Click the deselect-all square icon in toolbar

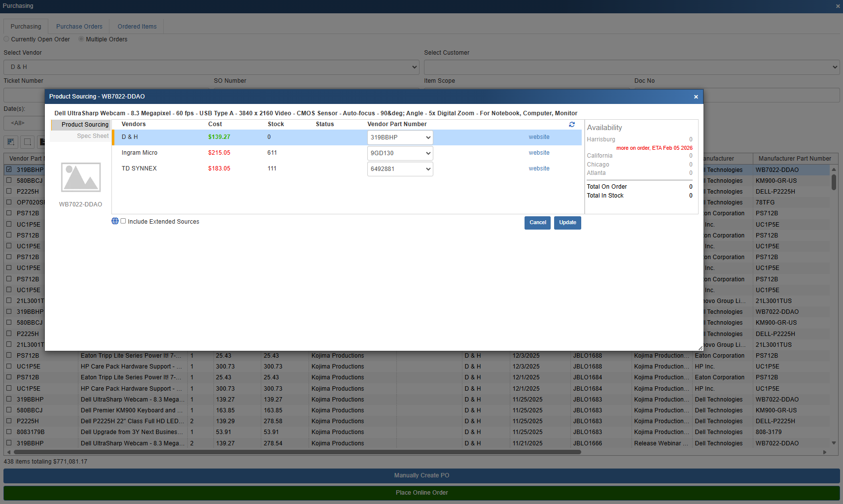28,142
